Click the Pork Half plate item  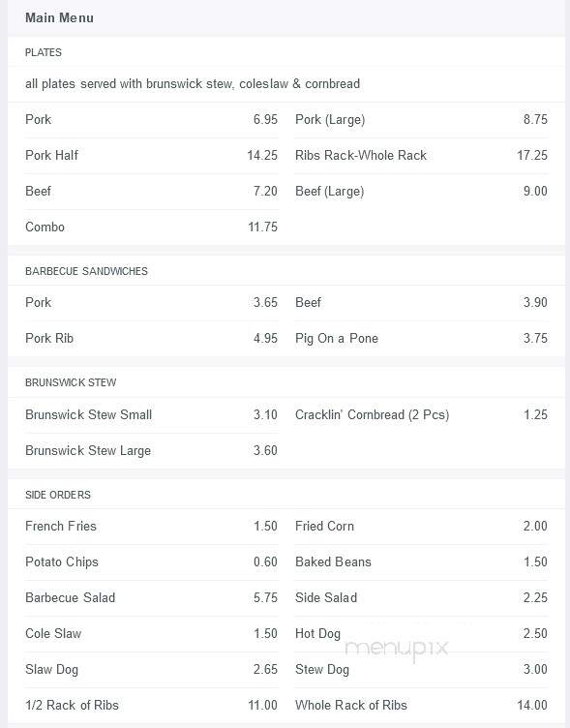point(151,156)
